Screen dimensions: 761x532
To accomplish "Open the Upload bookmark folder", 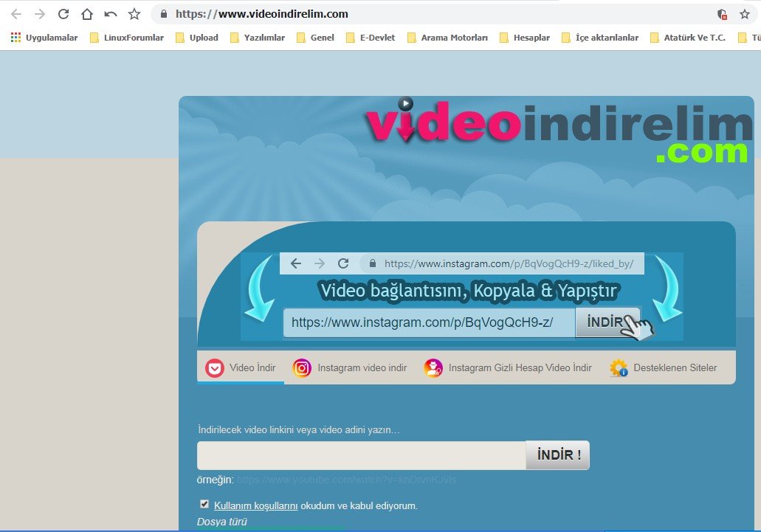I will [197, 38].
